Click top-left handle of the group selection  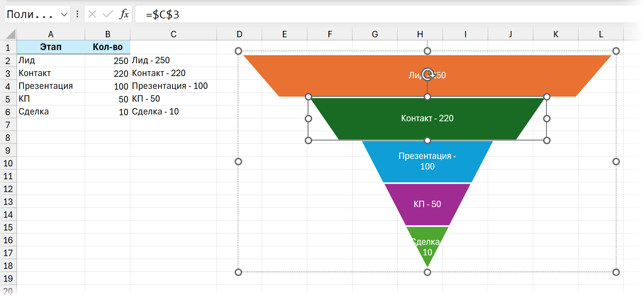(x=238, y=51)
